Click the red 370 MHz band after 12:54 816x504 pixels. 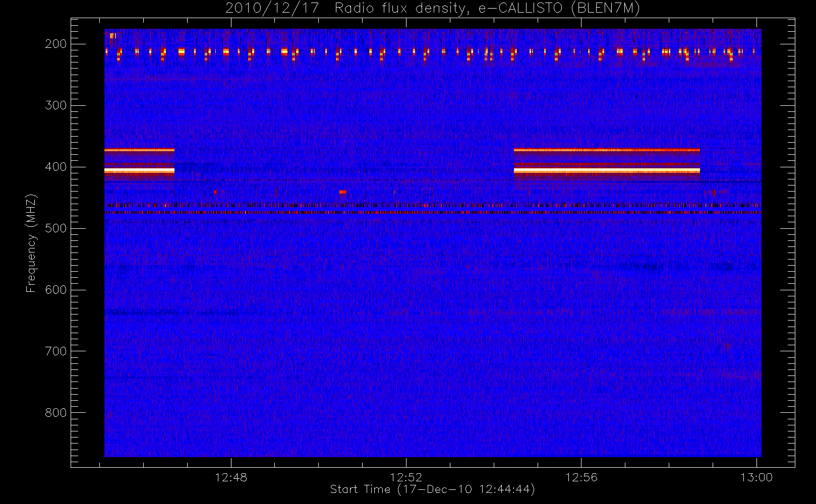607,150
